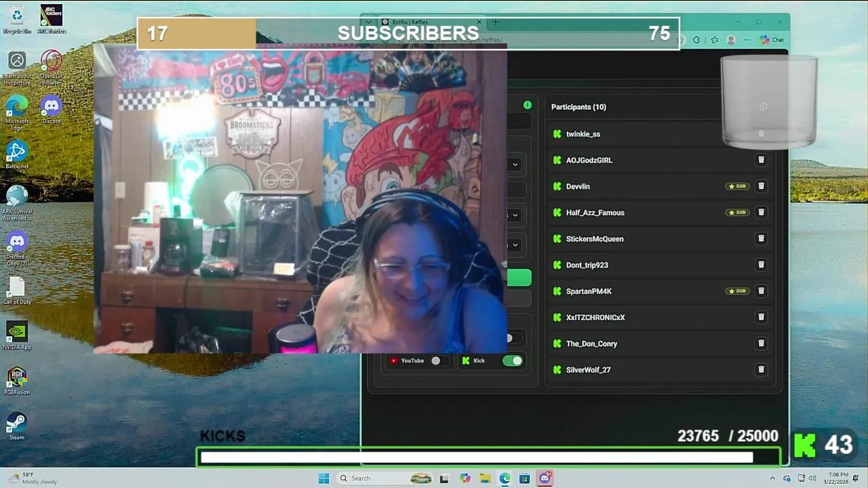Click participant name Devvlin
868x488 pixels.
(x=578, y=186)
